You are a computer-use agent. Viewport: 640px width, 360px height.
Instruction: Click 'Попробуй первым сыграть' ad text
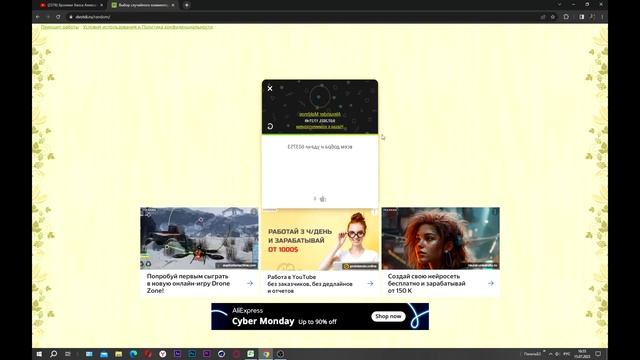(188, 283)
